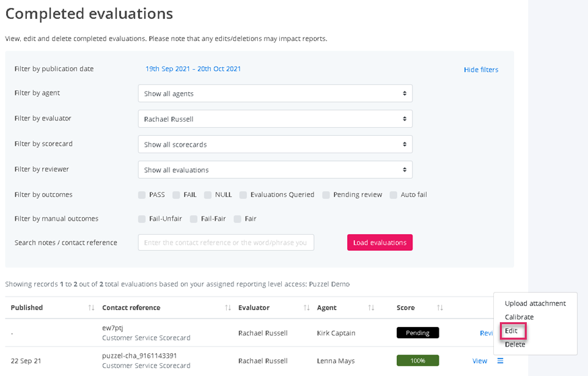Viewport: 588px width, 376px height.
Task: Tick the Fail-Unfair manual outcome checkbox
Action: (142, 219)
